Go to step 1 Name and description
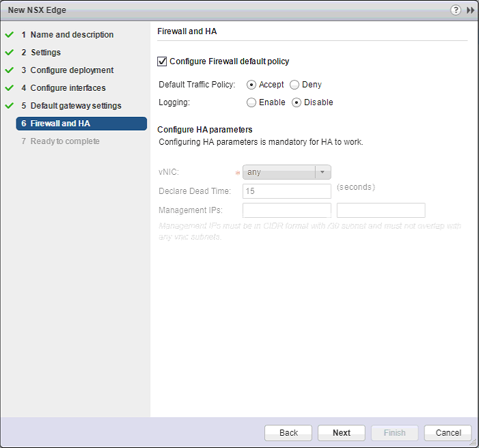Image resolution: width=479 pixels, height=448 pixels. [x=72, y=35]
